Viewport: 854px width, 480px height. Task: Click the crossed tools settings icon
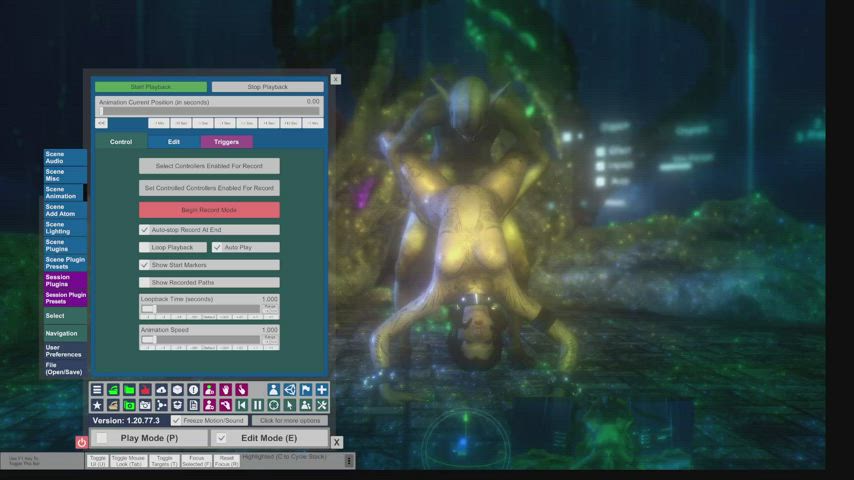(x=322, y=405)
